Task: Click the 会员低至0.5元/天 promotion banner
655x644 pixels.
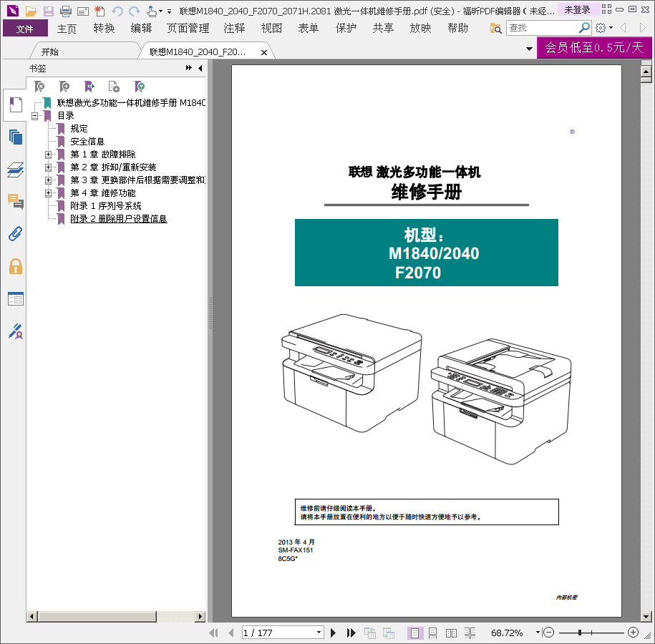Action: pos(594,48)
